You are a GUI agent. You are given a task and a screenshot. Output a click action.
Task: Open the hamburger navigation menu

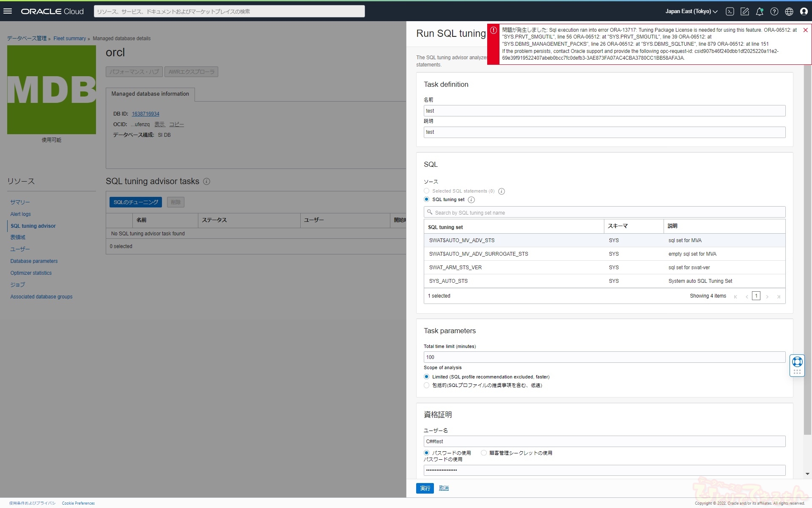pos(8,11)
